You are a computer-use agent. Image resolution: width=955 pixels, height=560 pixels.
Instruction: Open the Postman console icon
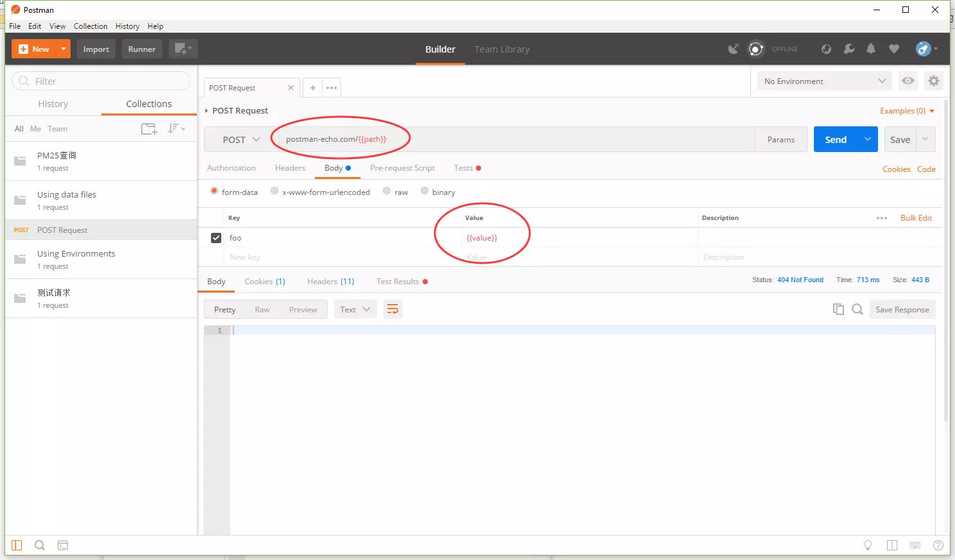(x=63, y=545)
